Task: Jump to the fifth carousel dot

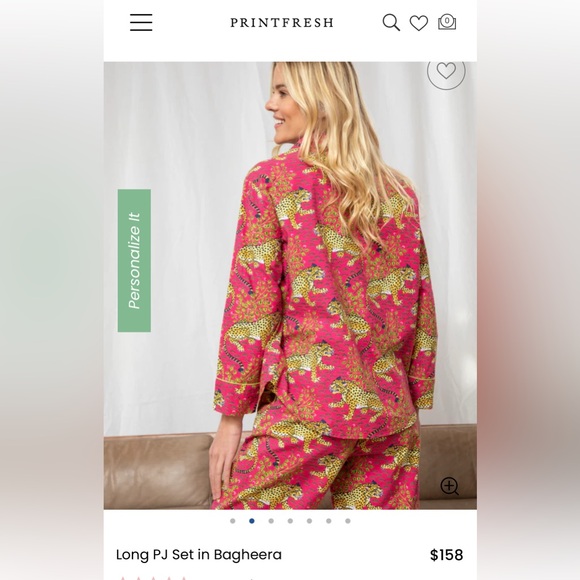Action: pyautogui.click(x=310, y=521)
